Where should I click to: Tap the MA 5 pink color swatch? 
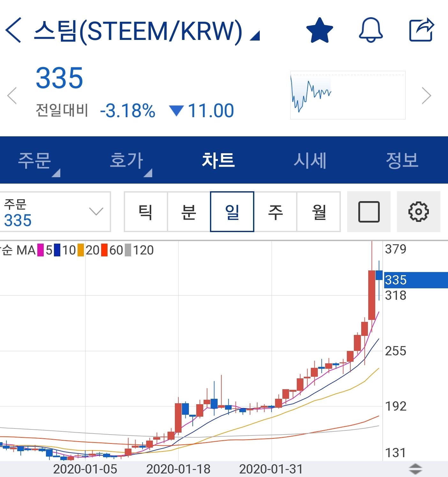(41, 250)
